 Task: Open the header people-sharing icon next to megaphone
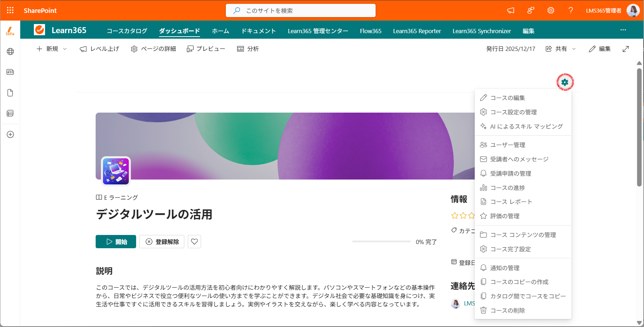click(x=531, y=10)
